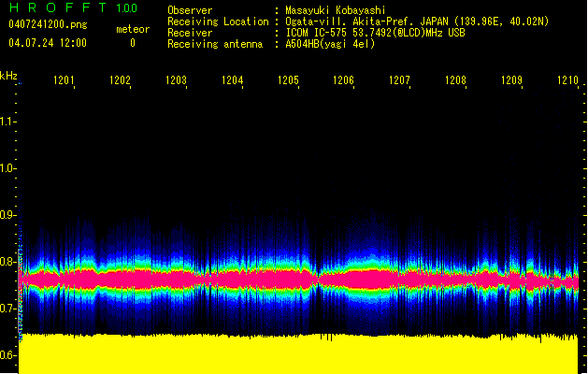Click the HROFFT application title
This screenshot has height=374, width=588.
point(56,8)
